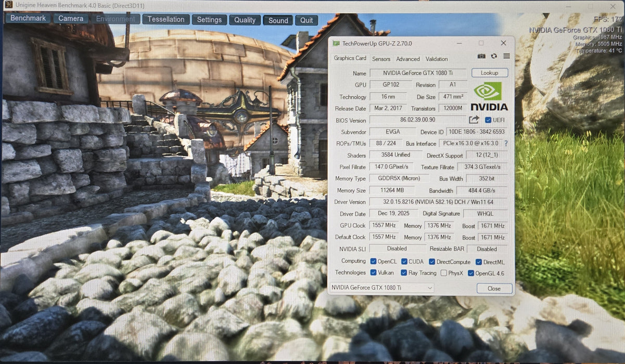This screenshot has width=625, height=364.
Task: Click the Lookup button
Action: tap(490, 73)
